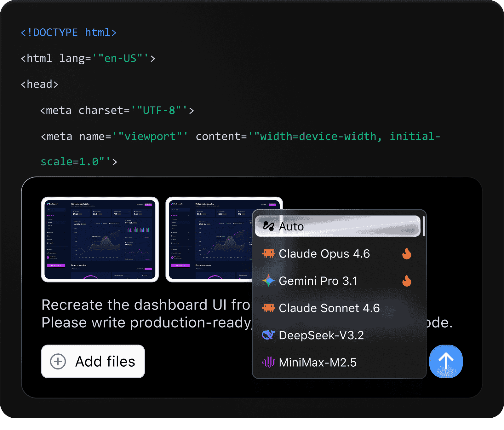504x430 pixels.
Task: Click the model dropdown scrollbar
Action: coord(424,226)
